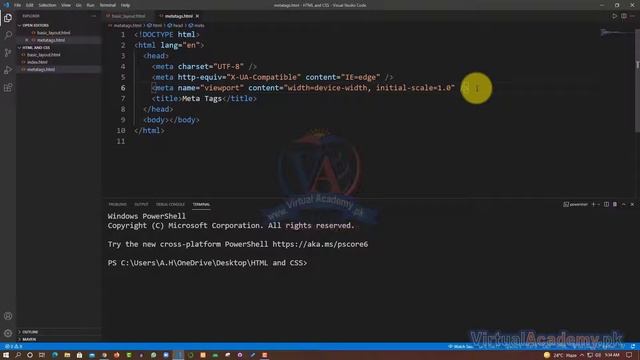Viewport: 640px width, 360px height.
Task: Open the Source Control view
Action: pyautogui.click(x=8, y=53)
